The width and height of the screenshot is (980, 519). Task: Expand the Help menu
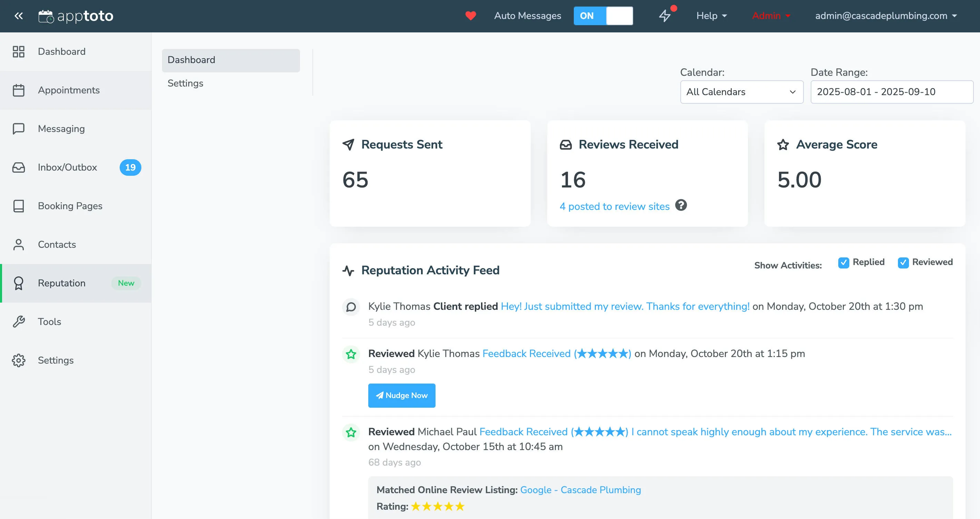pos(711,16)
